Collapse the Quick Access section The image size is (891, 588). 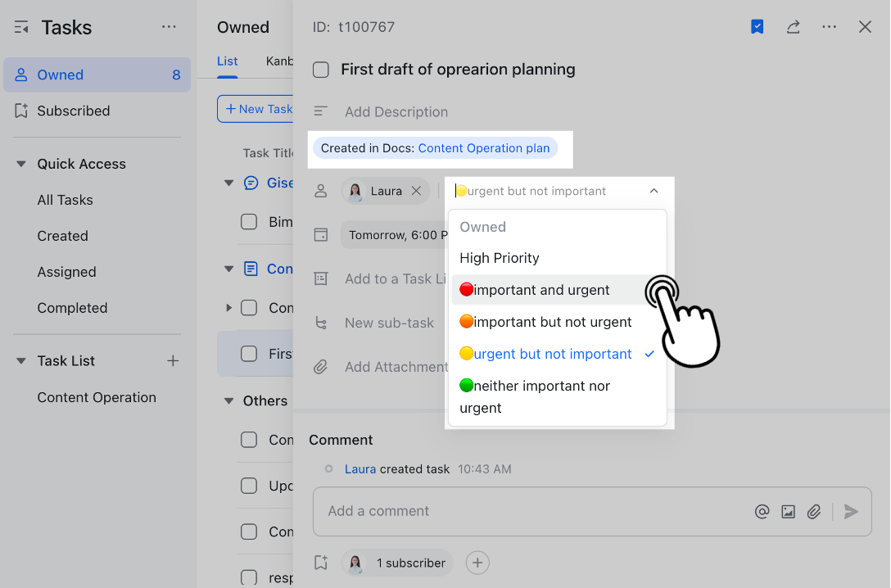[21, 164]
